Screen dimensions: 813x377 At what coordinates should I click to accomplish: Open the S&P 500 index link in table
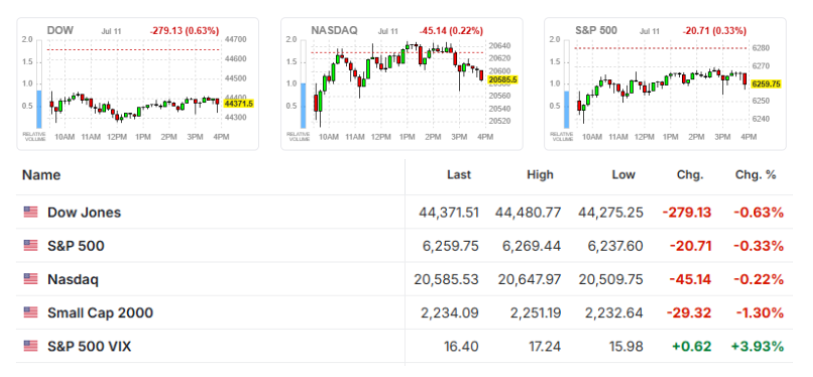(x=76, y=246)
